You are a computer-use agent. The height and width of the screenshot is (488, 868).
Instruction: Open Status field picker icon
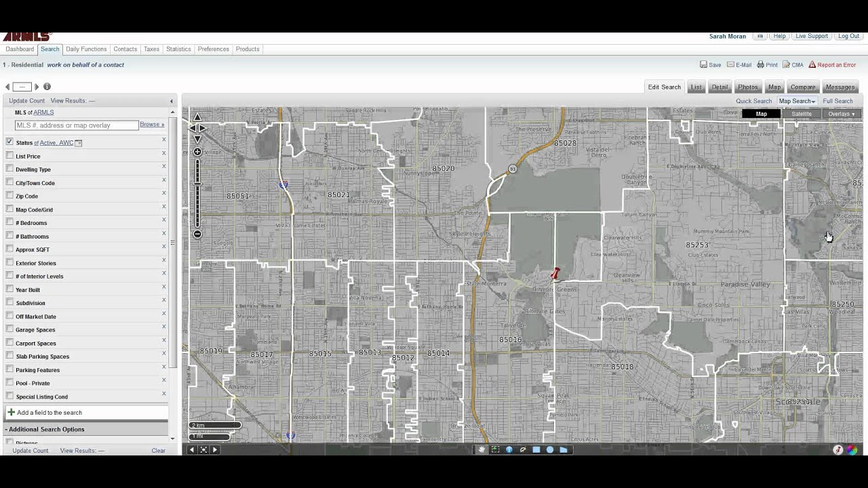[x=79, y=143]
